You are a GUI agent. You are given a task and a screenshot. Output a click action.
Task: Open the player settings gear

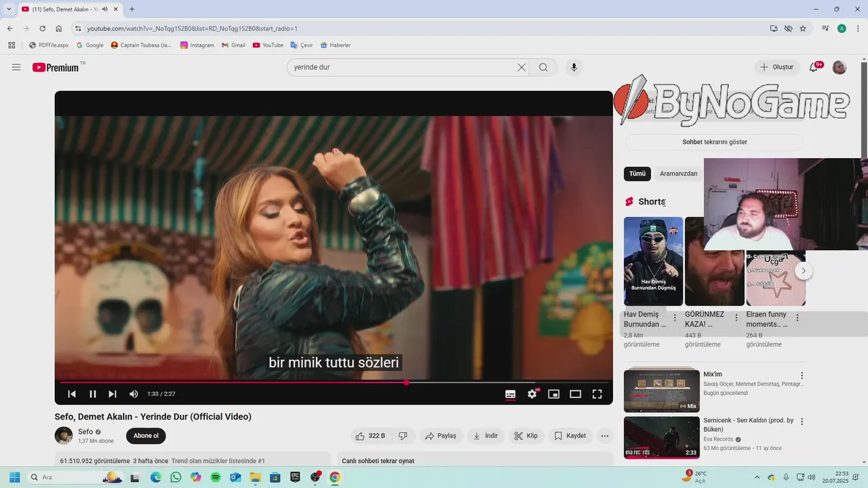tap(532, 394)
